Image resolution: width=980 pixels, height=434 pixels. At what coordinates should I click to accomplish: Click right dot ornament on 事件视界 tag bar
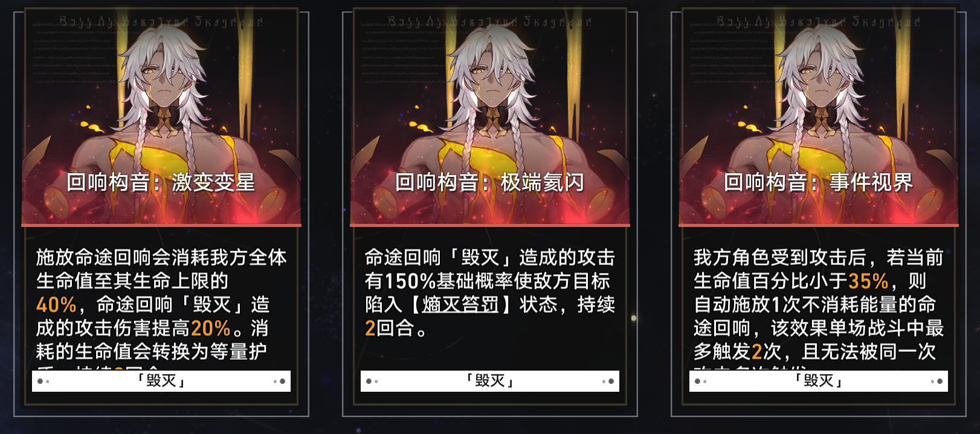click(x=936, y=381)
